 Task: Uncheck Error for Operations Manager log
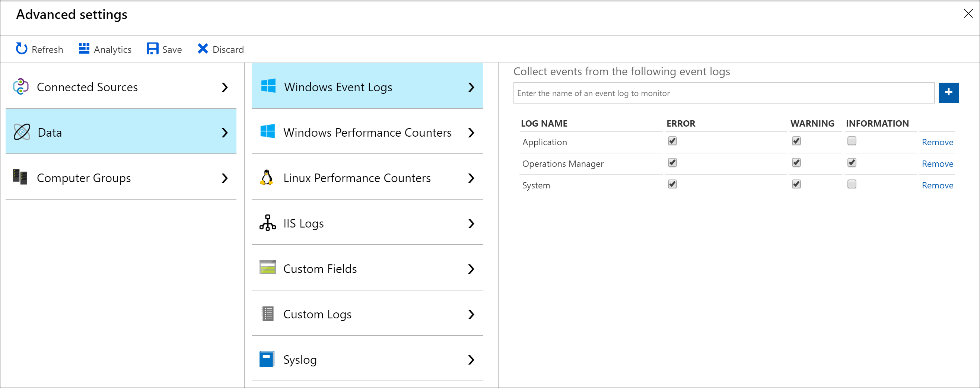(x=672, y=163)
